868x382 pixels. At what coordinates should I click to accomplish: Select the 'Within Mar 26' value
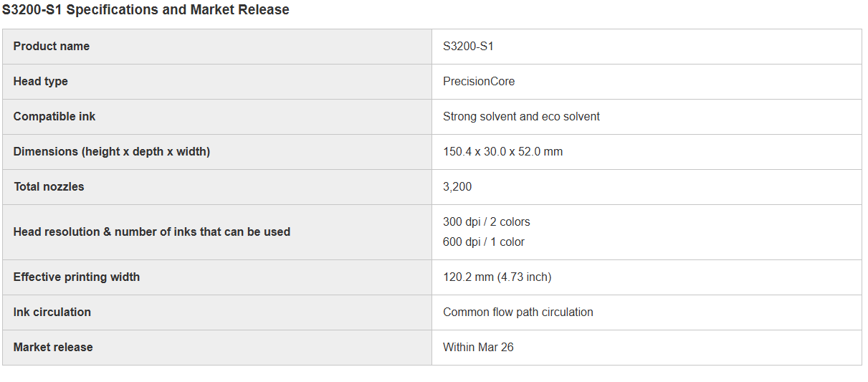(x=478, y=348)
